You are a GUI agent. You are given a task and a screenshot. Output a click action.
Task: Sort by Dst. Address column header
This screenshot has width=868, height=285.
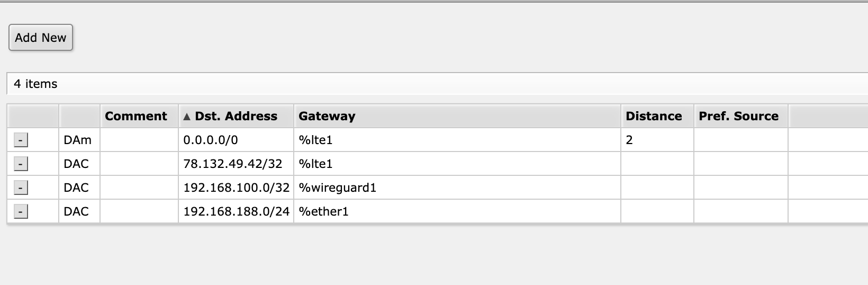(x=236, y=116)
